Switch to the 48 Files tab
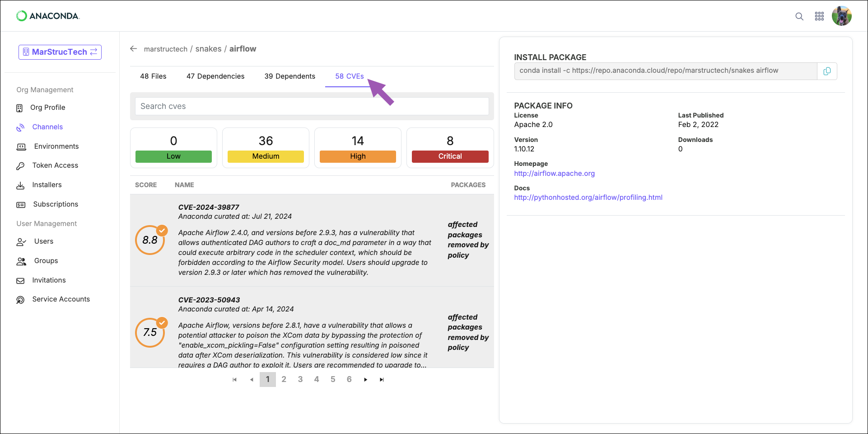 pos(153,76)
